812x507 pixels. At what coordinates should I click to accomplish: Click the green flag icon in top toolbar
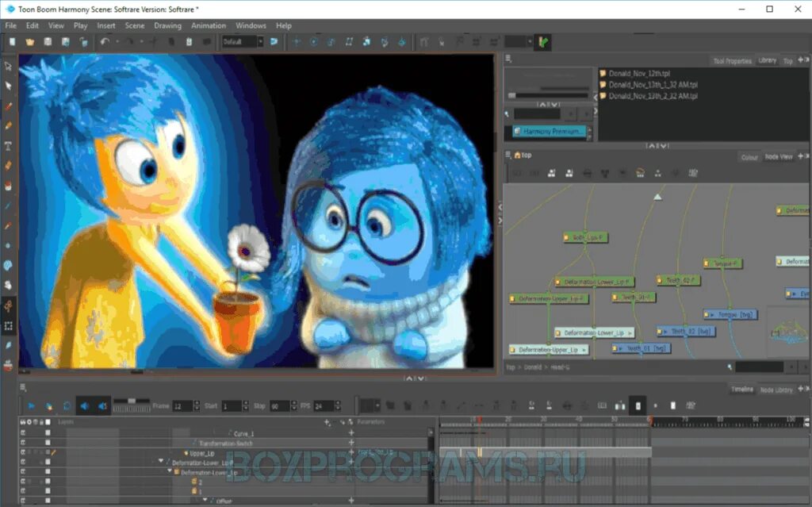(543, 42)
